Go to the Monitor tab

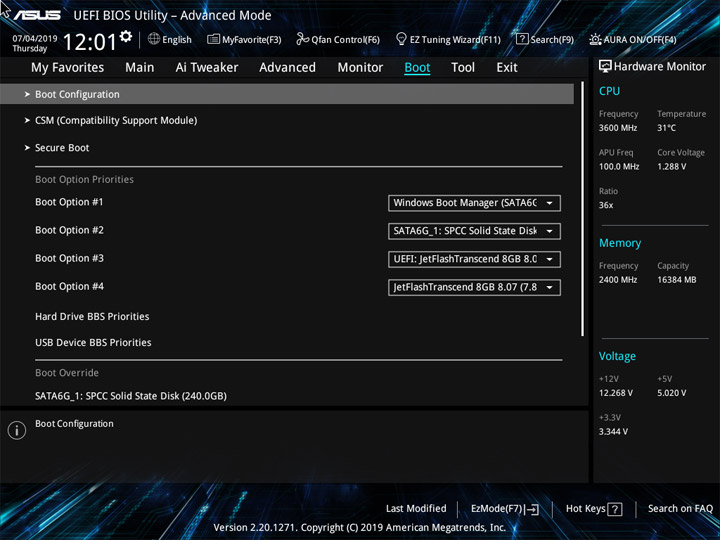coord(360,68)
